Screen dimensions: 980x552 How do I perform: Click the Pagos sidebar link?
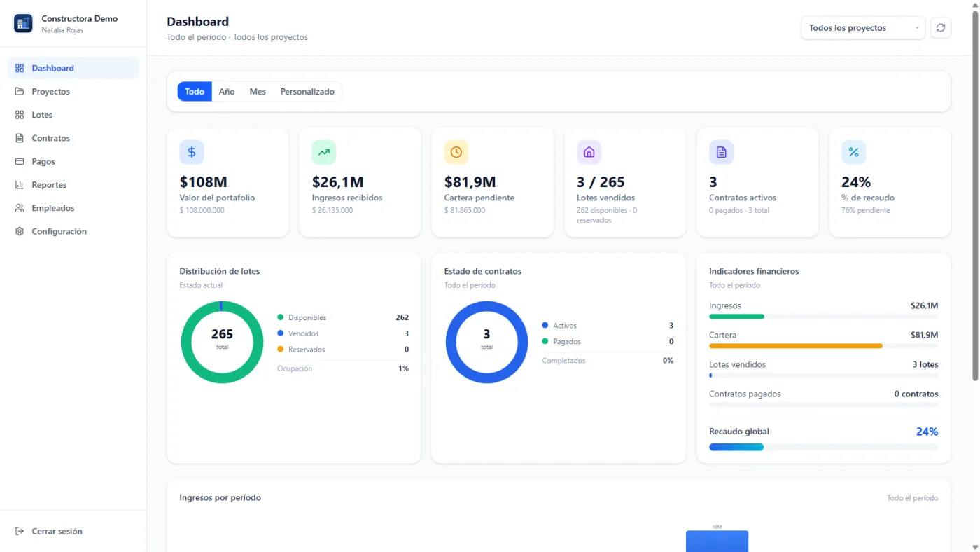[x=73, y=162]
